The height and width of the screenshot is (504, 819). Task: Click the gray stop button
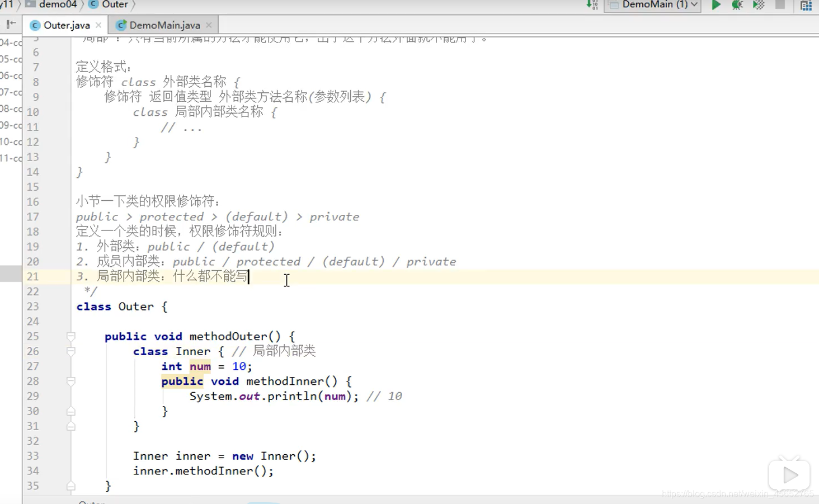click(780, 5)
